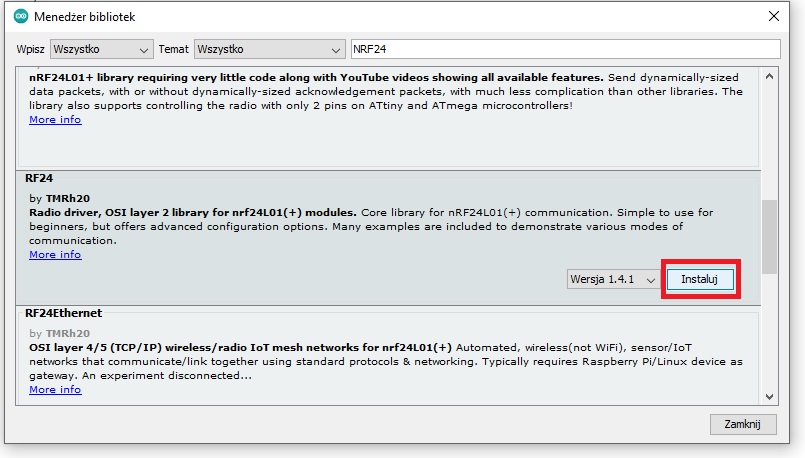Click the scrollbar down arrow
805x458 pixels.
click(x=769, y=396)
